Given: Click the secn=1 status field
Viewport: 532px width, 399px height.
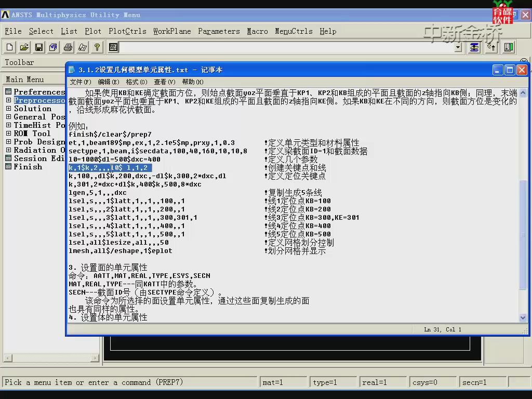Looking at the screenshot, I should point(483,382).
